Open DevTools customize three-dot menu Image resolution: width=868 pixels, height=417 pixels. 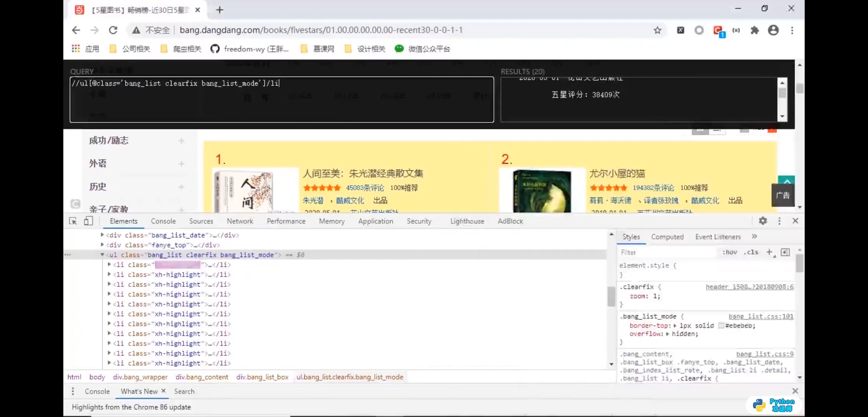click(779, 221)
